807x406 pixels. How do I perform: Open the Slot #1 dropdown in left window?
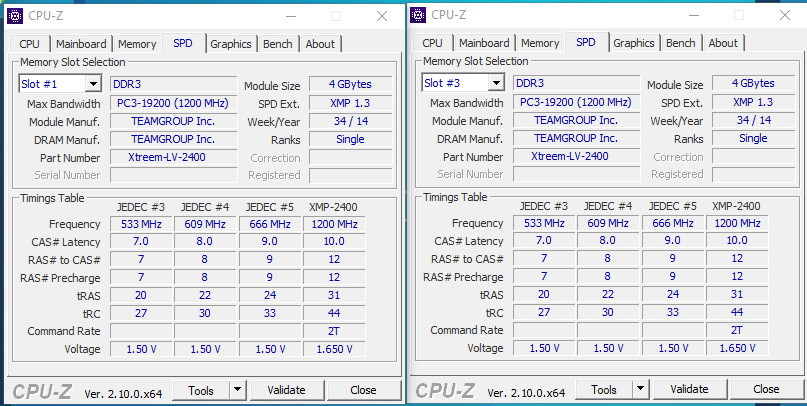[x=94, y=84]
